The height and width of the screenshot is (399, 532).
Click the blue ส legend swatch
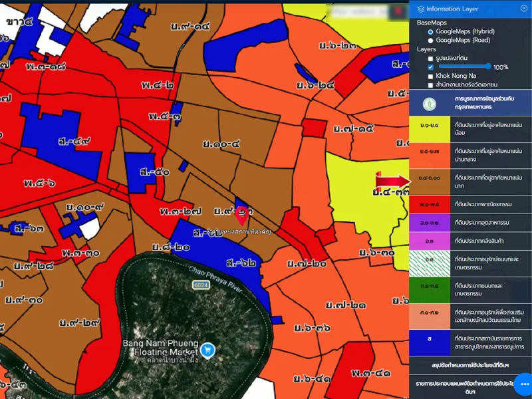pyautogui.click(x=430, y=338)
